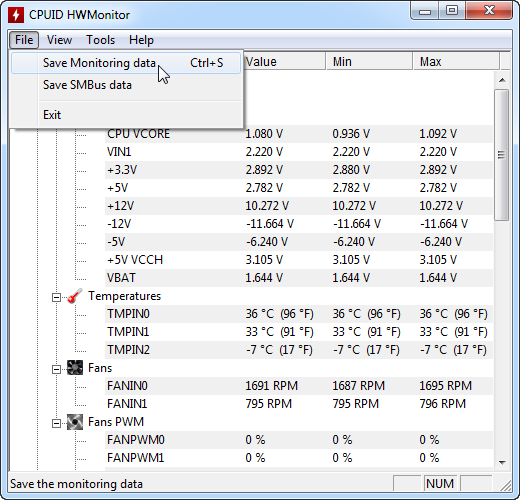Click the scrollbar down arrow
Viewport: 520px width, 500px height.
502,462
